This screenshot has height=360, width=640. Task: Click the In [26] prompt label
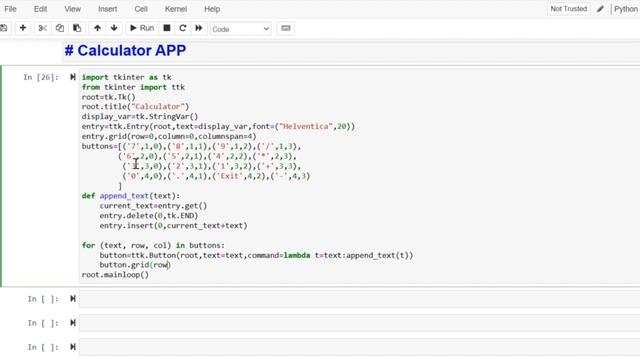click(41, 77)
